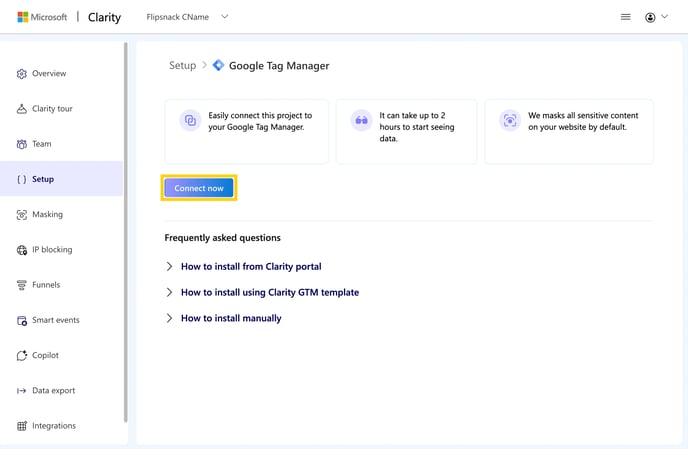Expand How to install manually
The width and height of the screenshot is (688, 449).
tap(224, 318)
